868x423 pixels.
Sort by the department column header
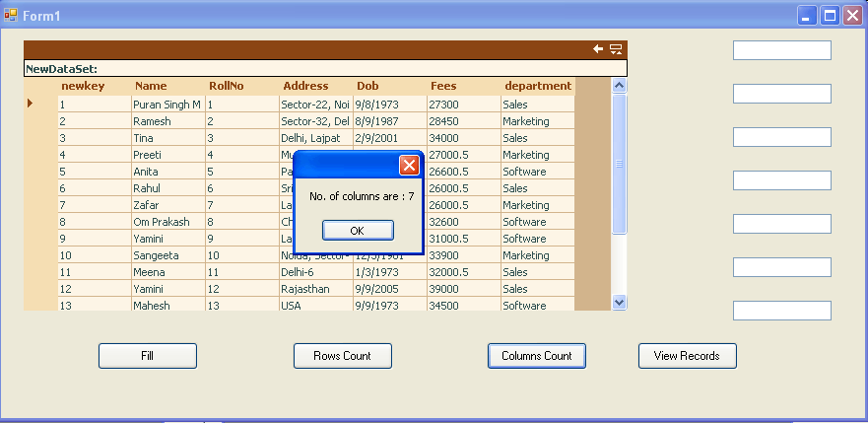(x=538, y=86)
